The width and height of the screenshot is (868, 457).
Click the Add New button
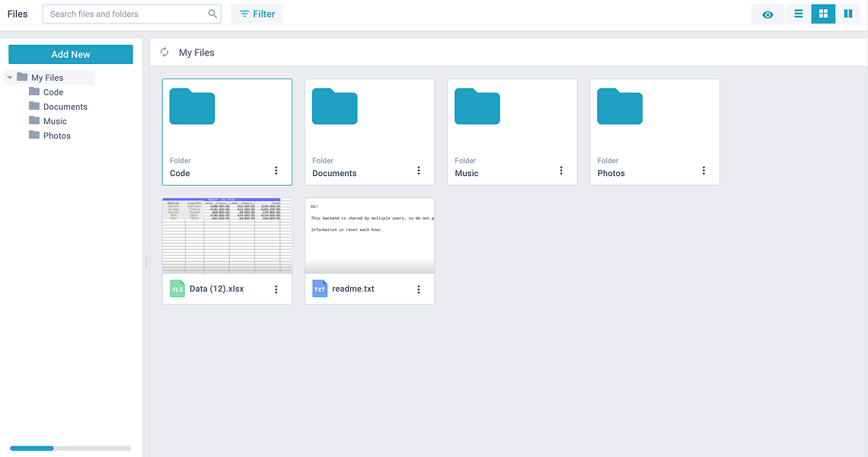tap(71, 54)
